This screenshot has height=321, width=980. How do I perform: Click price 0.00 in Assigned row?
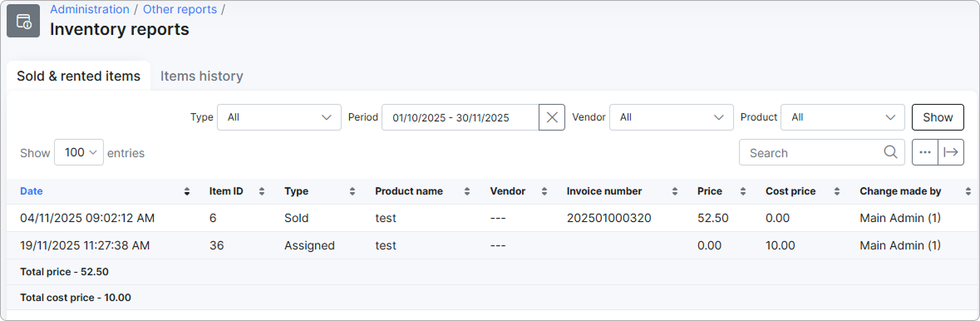tap(709, 246)
